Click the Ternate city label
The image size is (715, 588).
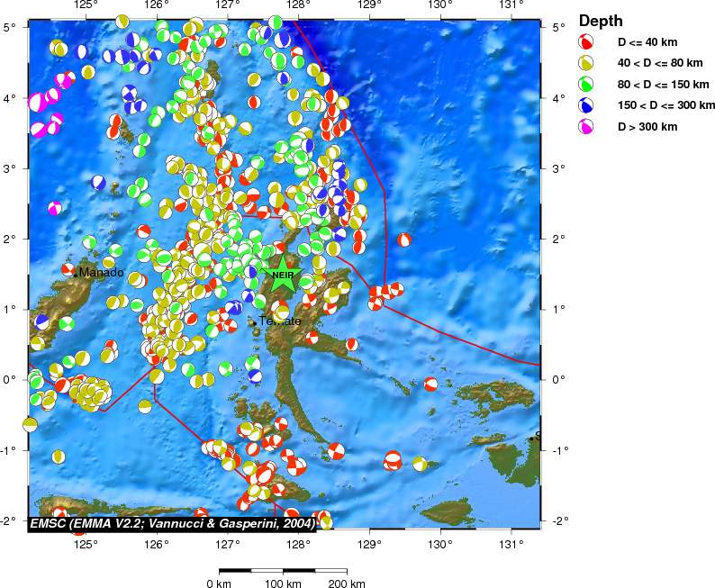click(280, 321)
